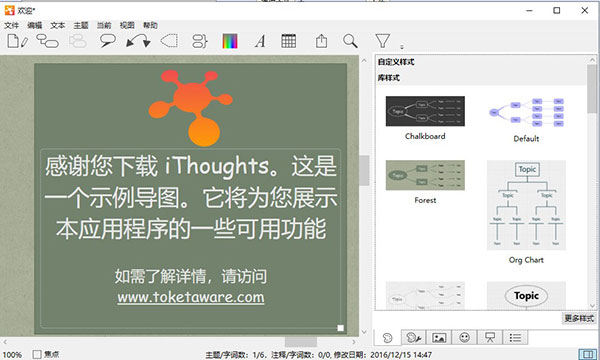Click the canvas vertical scrollbar thumb
This screenshot has height=360, width=600.
364,170
